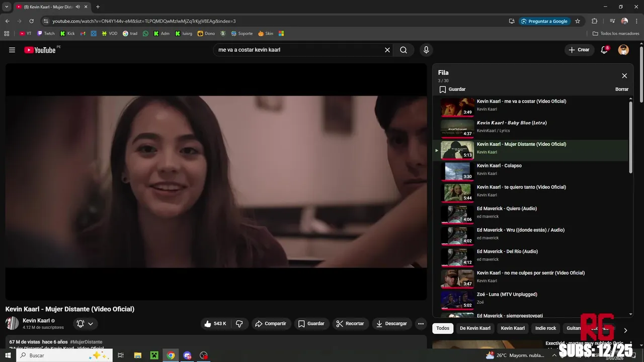This screenshot has height=362, width=644.
Task: Open the Soporte bookmark
Action: click(x=242, y=34)
